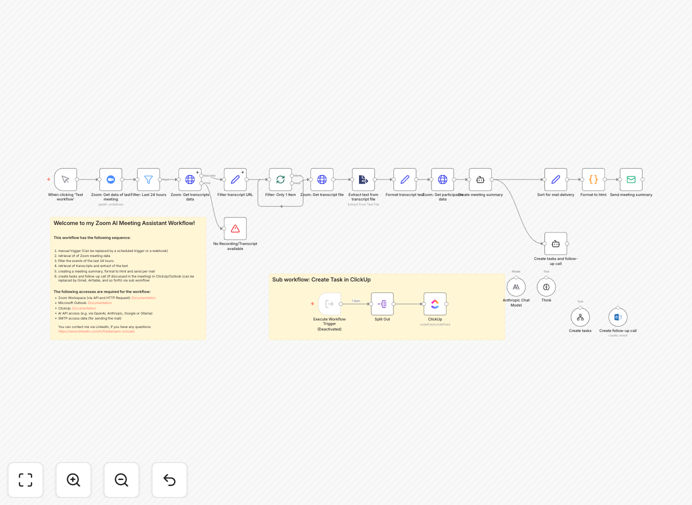Screen dimensions: 692x505
Task: Click the fit-to-view button
Action: tap(26, 480)
